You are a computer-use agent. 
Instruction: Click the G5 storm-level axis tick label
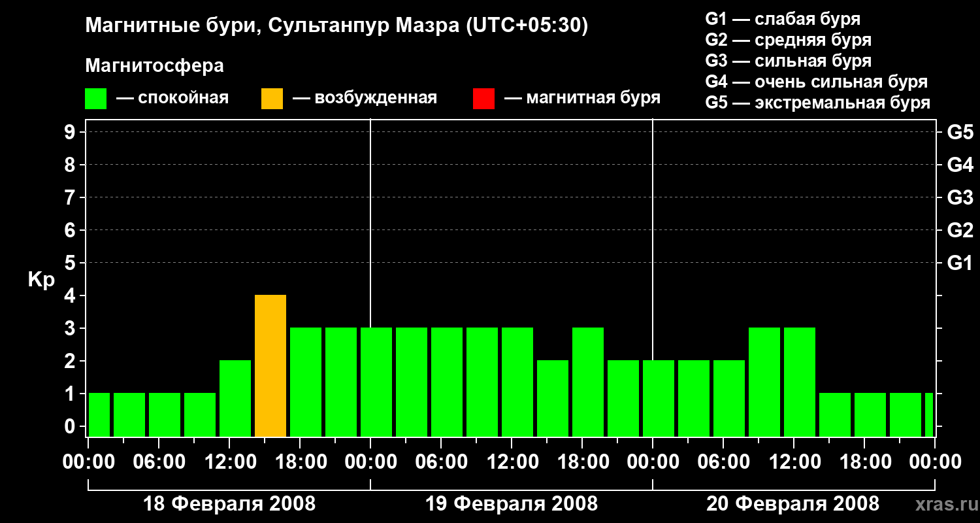point(960,132)
